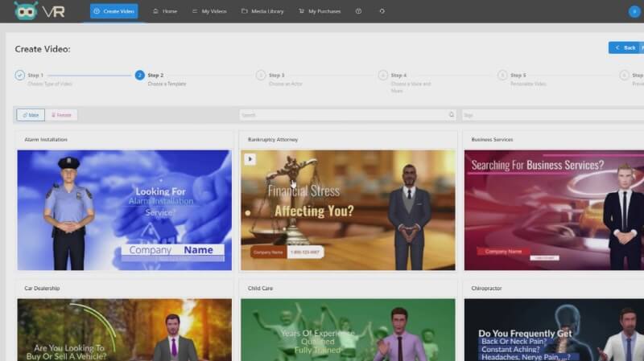Open the Create Video tab
Image resolution: width=644 pixels, height=361 pixels.
point(114,11)
